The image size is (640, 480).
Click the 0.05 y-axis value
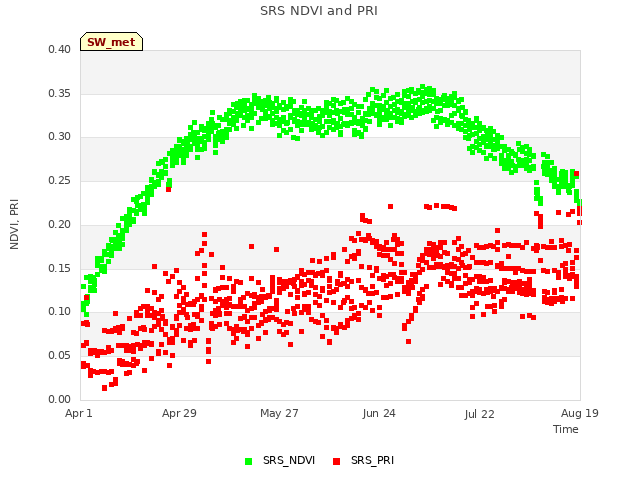[x=59, y=356]
